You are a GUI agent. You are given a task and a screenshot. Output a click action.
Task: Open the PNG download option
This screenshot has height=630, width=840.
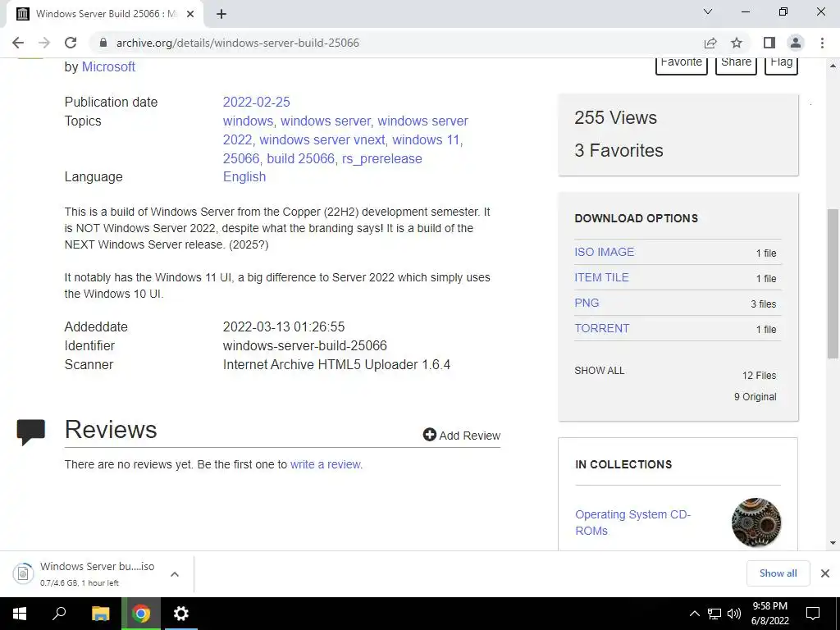click(x=587, y=303)
